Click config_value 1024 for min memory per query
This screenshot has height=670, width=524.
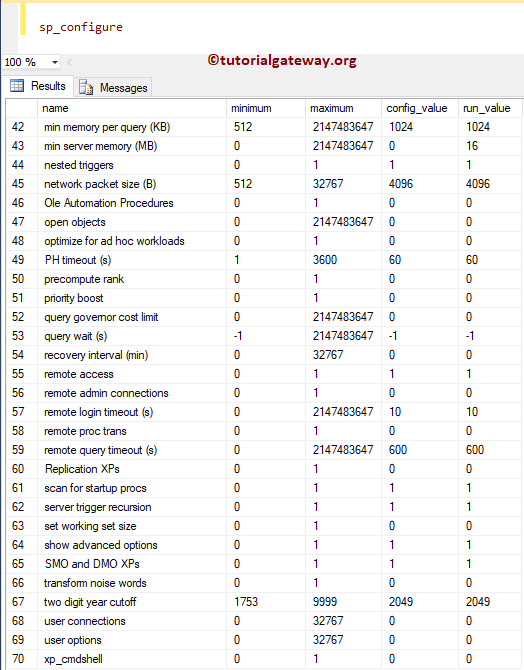click(x=420, y=127)
